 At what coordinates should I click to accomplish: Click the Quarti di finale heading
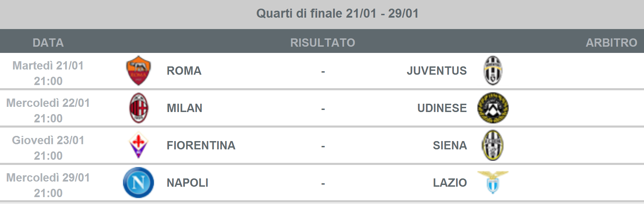click(337, 13)
